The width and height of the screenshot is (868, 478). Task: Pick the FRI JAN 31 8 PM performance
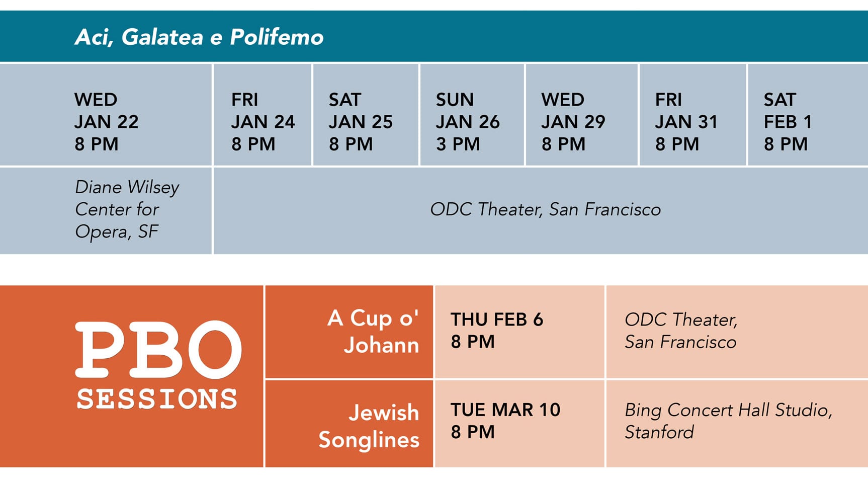686,122
